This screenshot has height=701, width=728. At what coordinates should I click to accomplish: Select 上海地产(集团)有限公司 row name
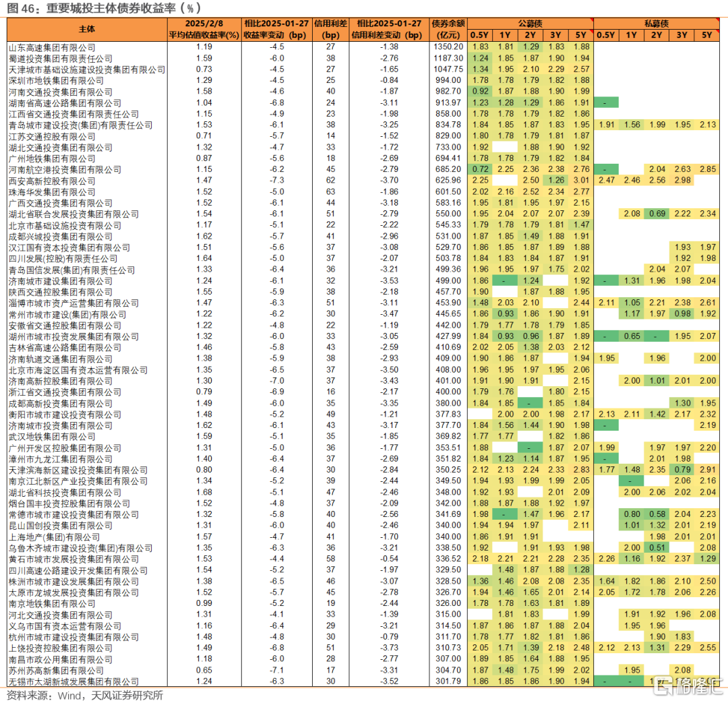click(x=55, y=537)
